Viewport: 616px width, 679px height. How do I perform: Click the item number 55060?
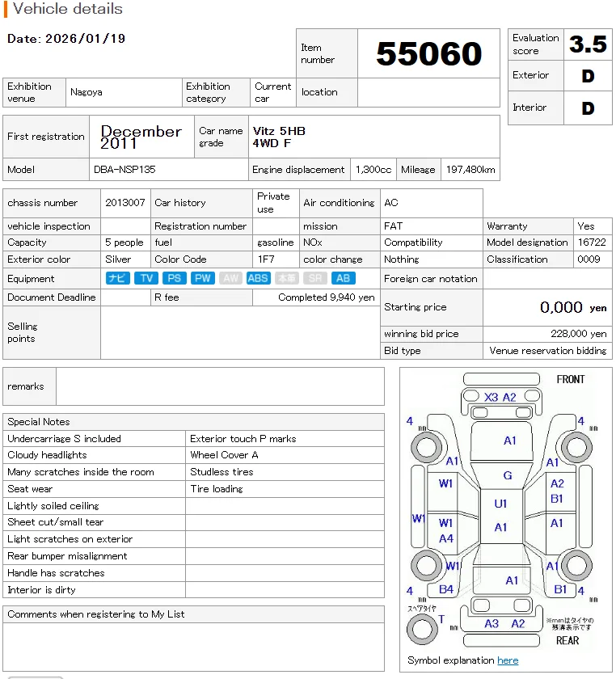429,53
